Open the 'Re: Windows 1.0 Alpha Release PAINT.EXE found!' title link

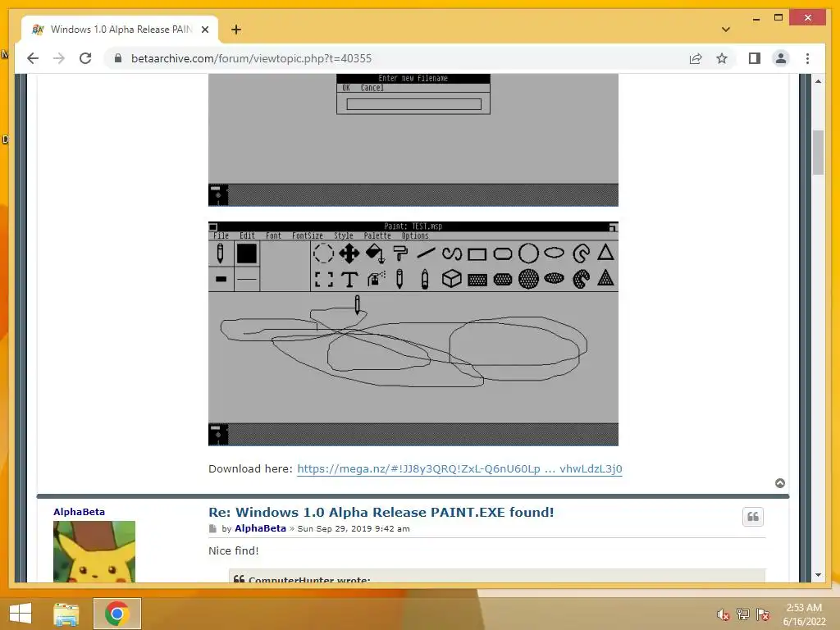pos(381,512)
